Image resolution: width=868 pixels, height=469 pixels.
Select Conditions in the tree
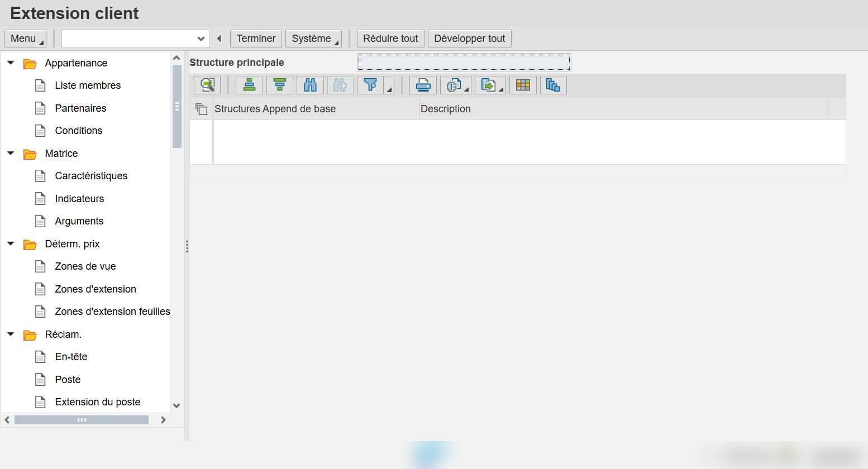pos(79,131)
